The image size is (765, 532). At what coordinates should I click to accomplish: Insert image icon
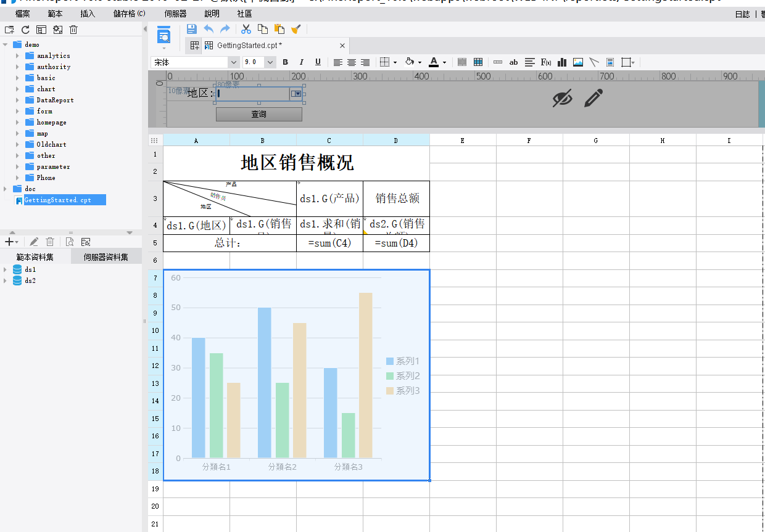click(578, 62)
